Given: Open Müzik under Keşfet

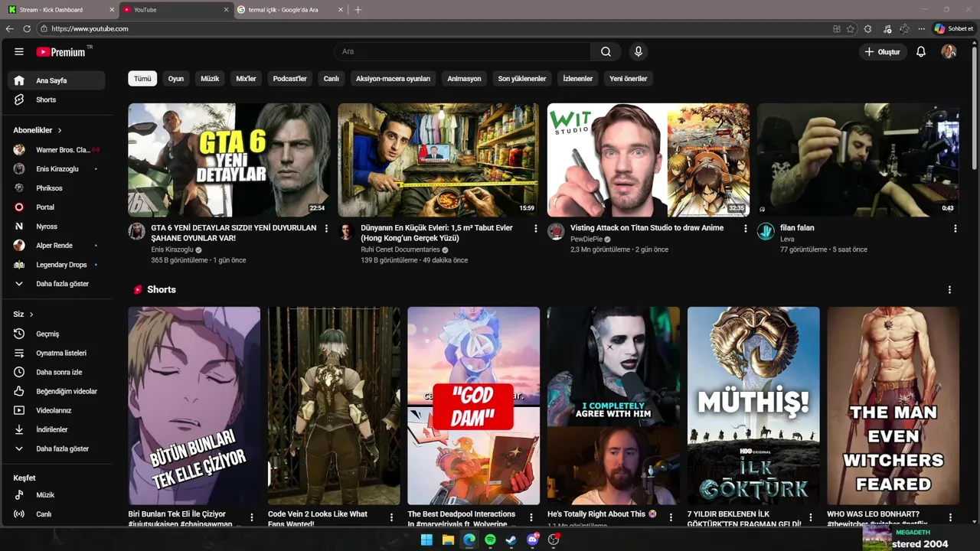Looking at the screenshot, I should 57,495.
